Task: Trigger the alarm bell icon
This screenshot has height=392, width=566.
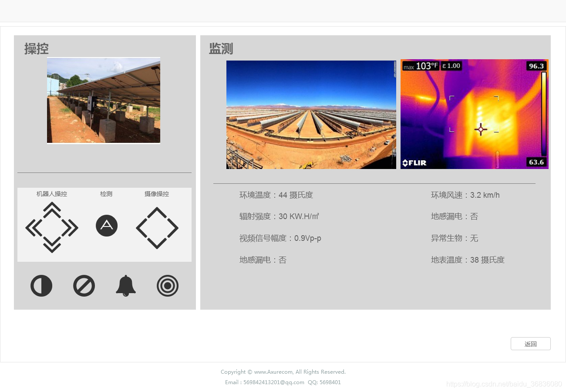Action: pos(126,286)
